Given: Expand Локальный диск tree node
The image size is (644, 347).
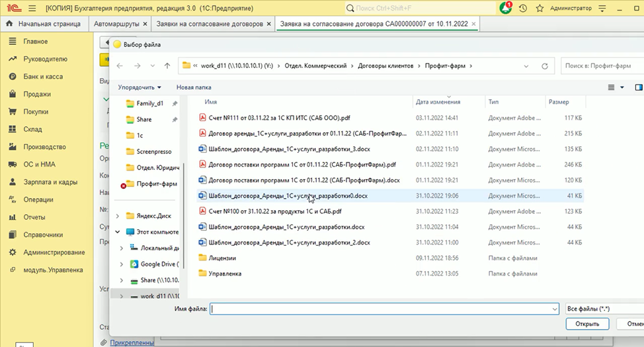Looking at the screenshot, I should [121, 248].
